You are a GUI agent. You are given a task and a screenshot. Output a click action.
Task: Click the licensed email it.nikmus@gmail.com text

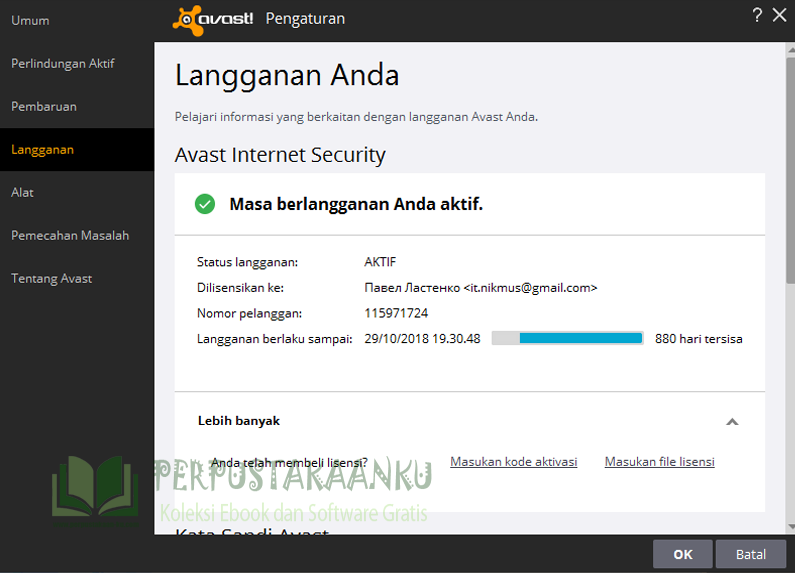530,288
